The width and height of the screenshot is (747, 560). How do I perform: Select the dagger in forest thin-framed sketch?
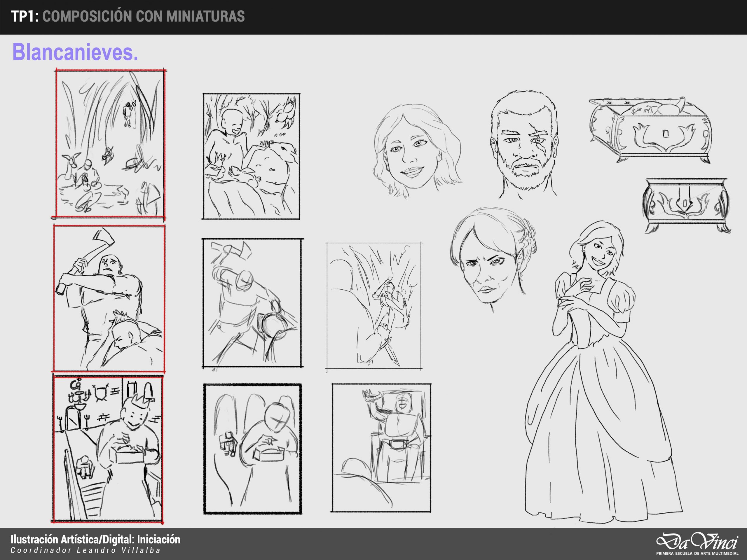[374, 306]
